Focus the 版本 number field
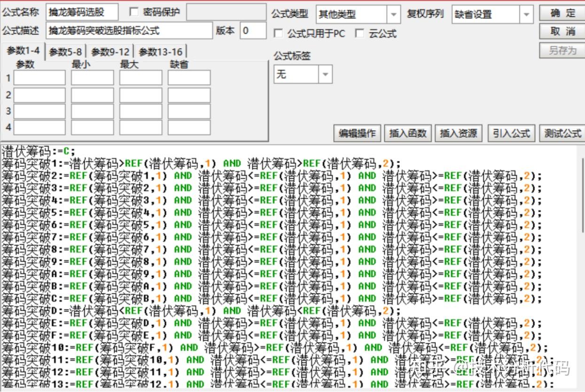585x392 pixels. click(253, 31)
